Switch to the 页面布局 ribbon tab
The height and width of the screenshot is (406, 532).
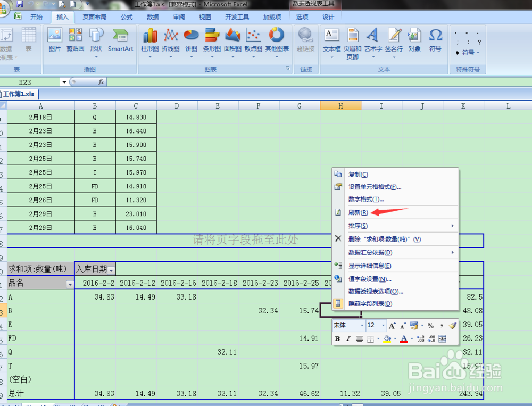point(94,17)
